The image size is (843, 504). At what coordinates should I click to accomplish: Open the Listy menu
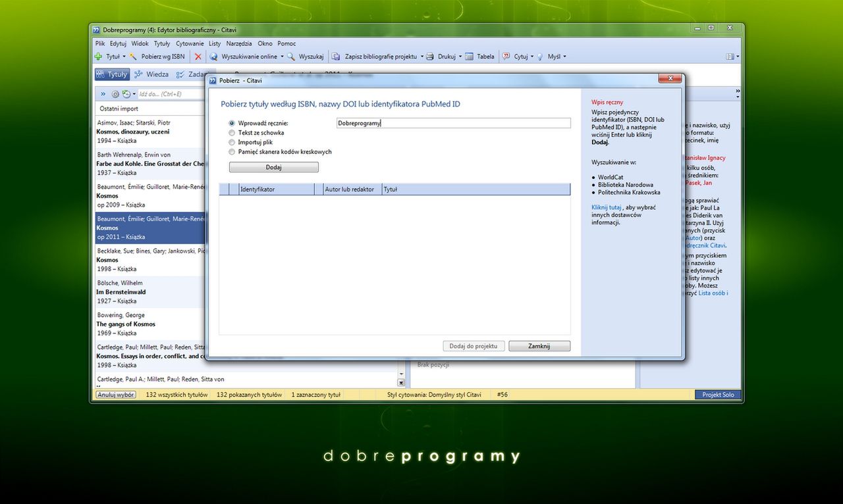pos(215,43)
